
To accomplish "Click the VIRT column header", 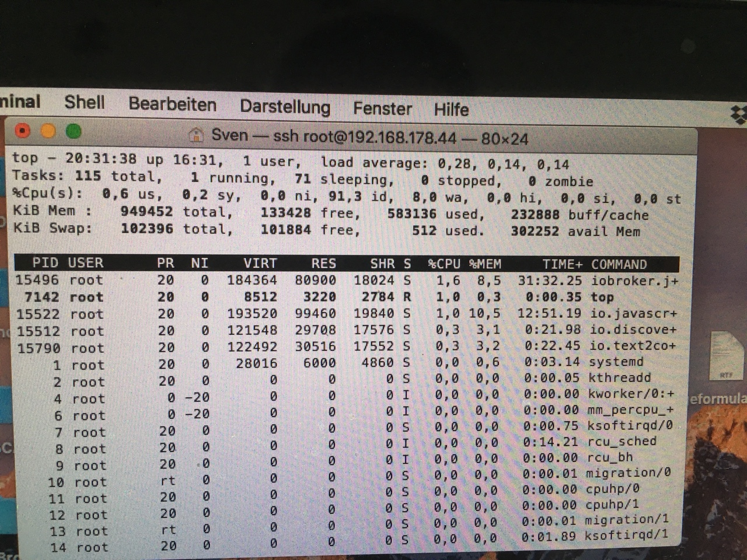I will coord(260,264).
